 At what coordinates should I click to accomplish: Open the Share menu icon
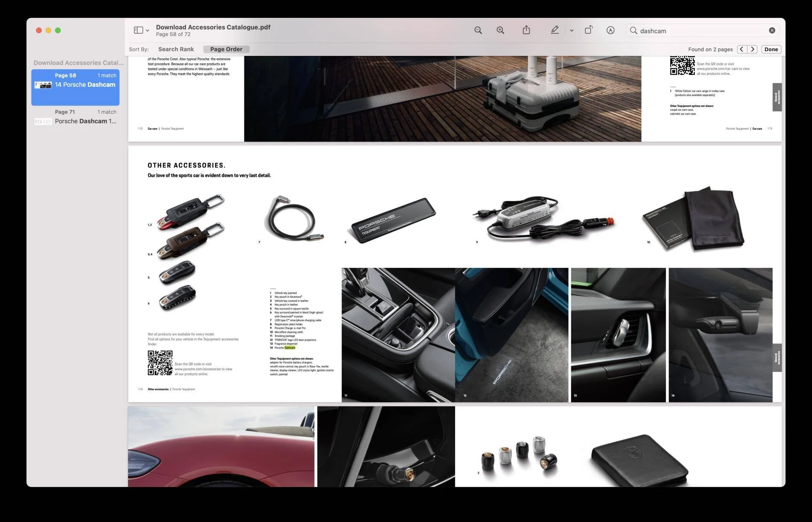(x=526, y=30)
